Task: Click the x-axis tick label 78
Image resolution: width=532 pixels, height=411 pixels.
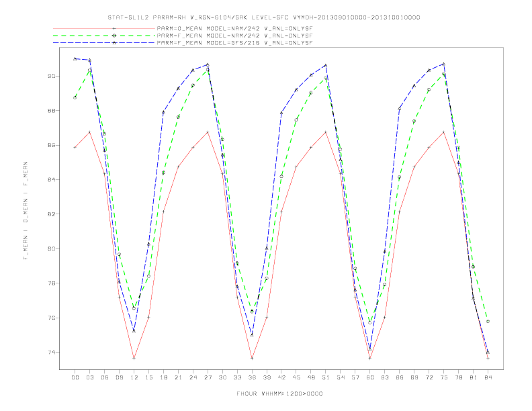Action: (459, 377)
